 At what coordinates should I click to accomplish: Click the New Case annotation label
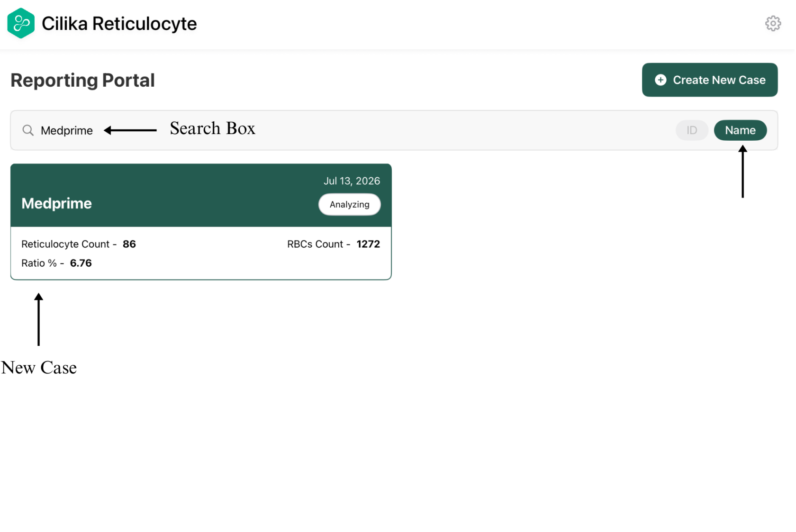(x=39, y=368)
